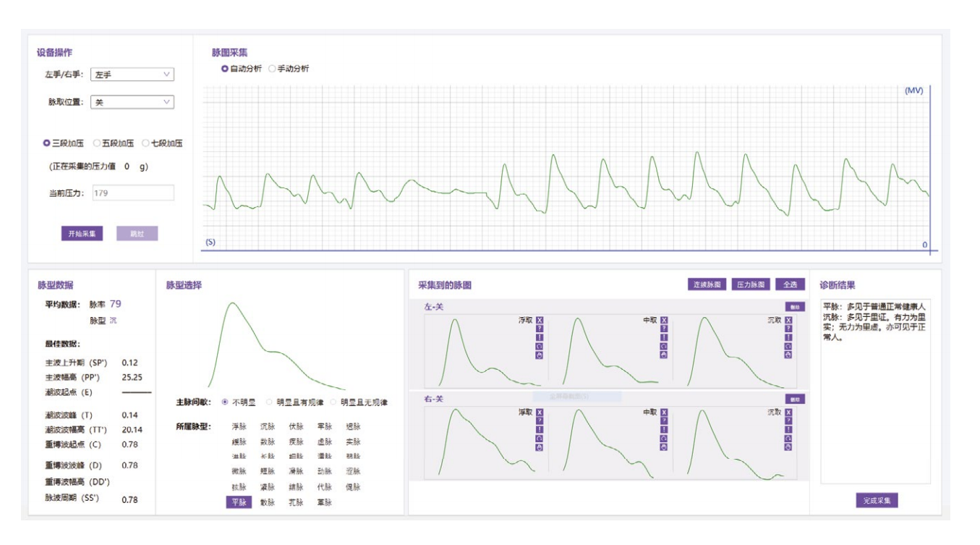This screenshot has height=545, width=980.
Task: Select 五段加压 pressure mode
Action: (x=97, y=143)
